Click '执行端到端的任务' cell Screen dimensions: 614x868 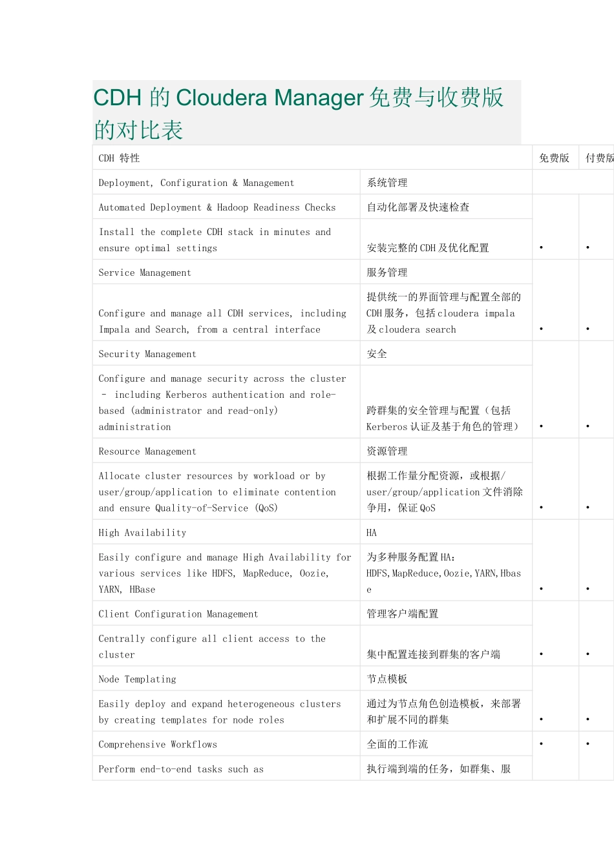pos(446,769)
